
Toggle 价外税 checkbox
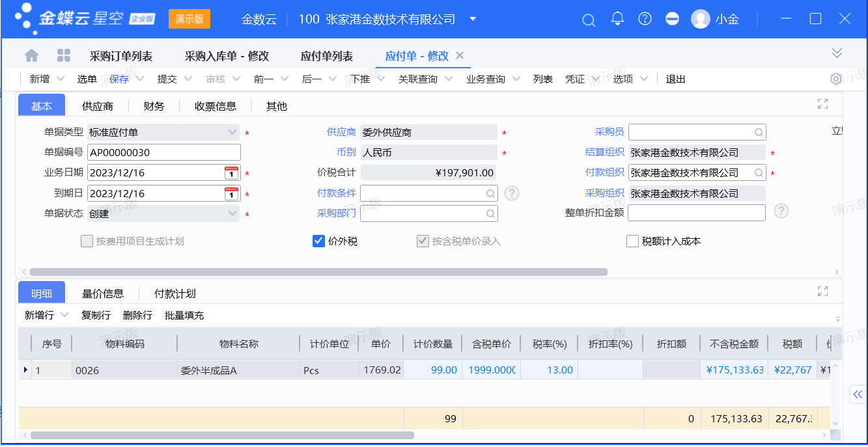pos(318,241)
